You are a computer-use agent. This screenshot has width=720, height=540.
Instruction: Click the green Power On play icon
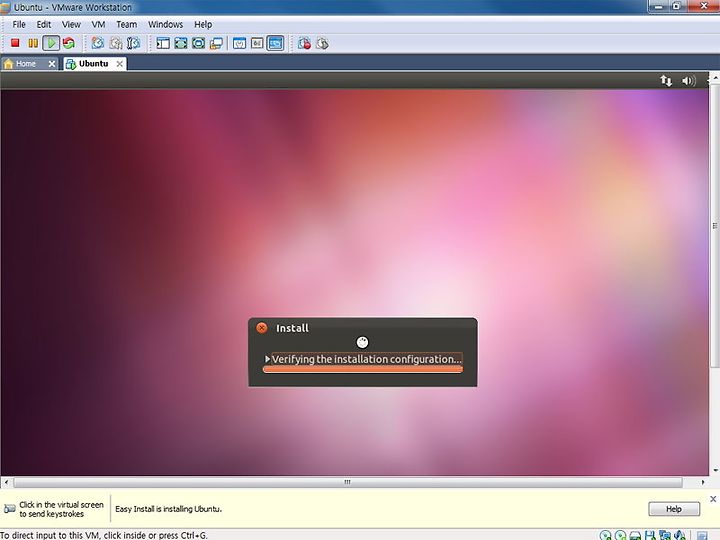coord(51,43)
